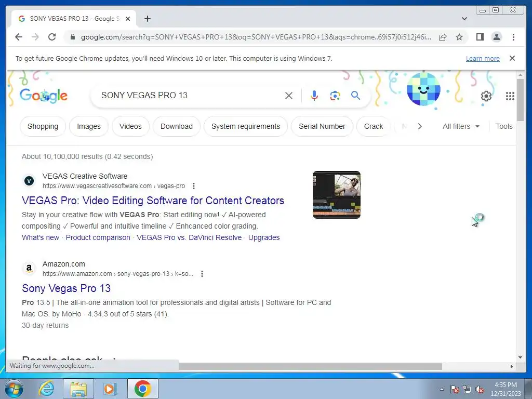Dismiss the Windows 7 update notice

(x=512, y=58)
